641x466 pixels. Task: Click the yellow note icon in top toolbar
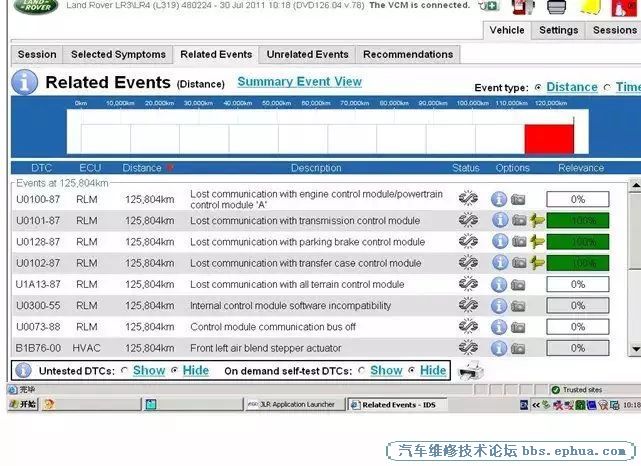point(590,7)
